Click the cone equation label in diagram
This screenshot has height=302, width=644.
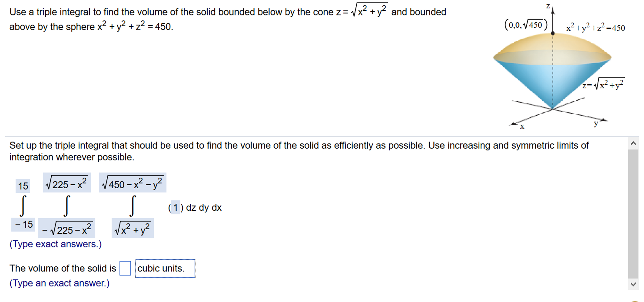coord(603,84)
